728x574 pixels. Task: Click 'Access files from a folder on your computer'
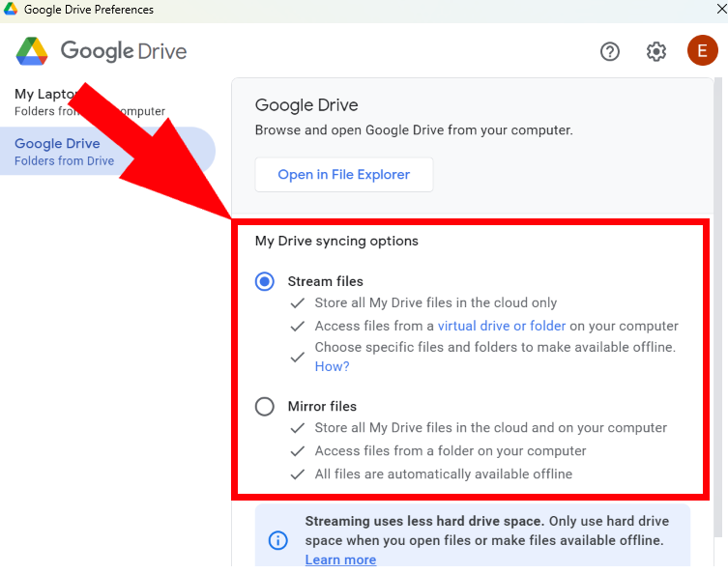pyautogui.click(x=451, y=450)
